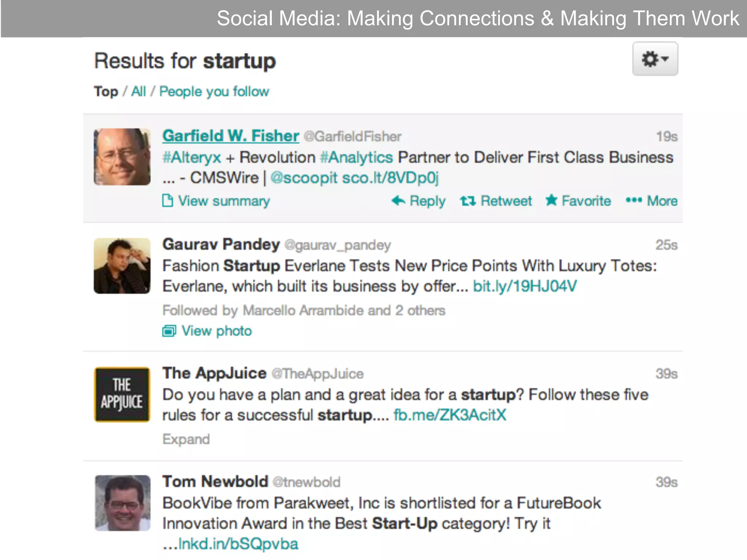Open The AppJuice logo avatar
The image size is (747, 560).
point(122,394)
